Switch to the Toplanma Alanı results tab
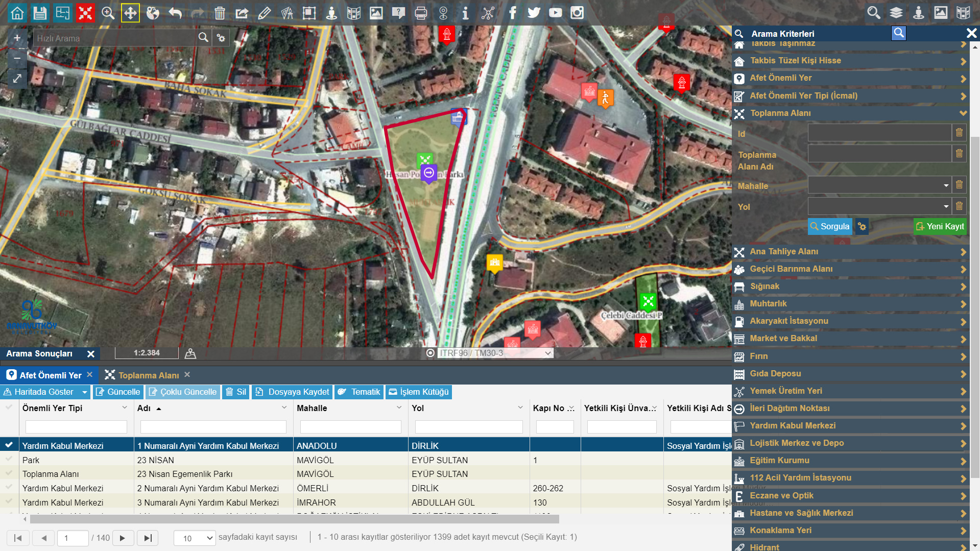The width and height of the screenshot is (980, 551). 148,375
